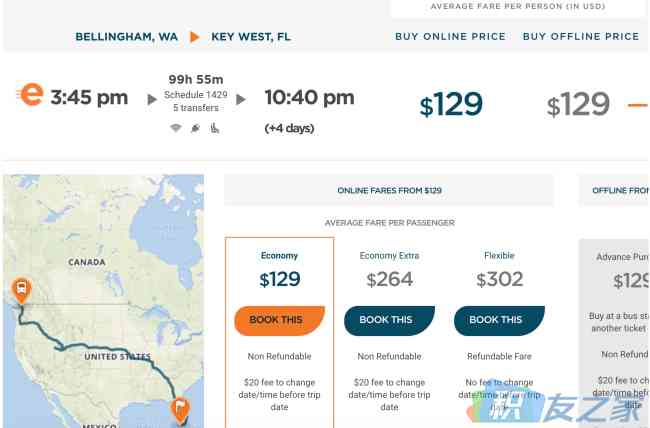
Task: Click the arrow before 10:40 pm arrival
Action: 241,100
